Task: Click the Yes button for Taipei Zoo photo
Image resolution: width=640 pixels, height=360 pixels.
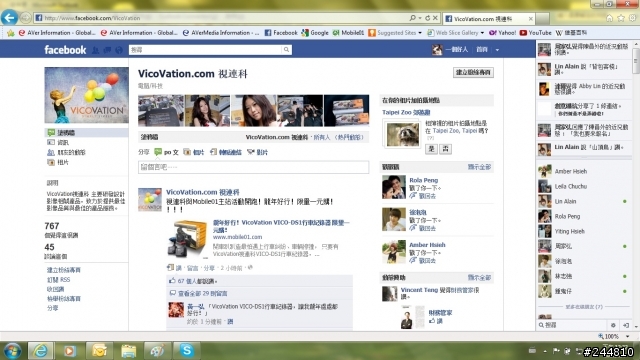Action: 431,149
